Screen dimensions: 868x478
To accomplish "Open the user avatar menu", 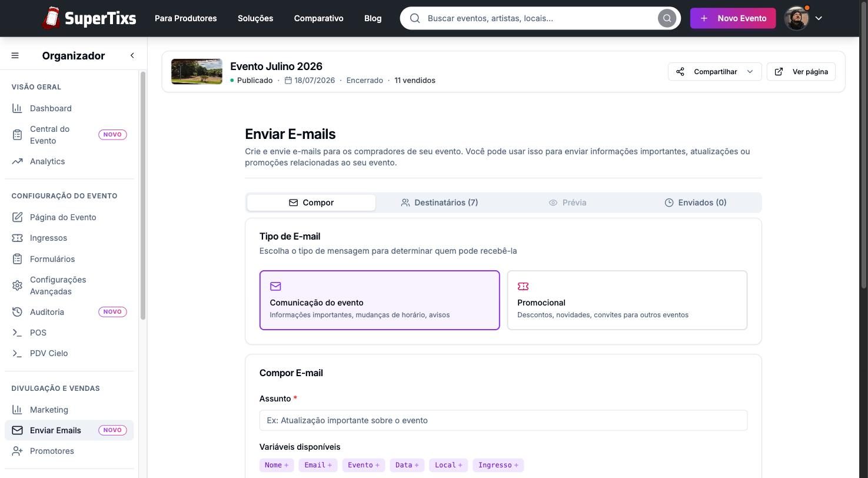I will tap(803, 18).
